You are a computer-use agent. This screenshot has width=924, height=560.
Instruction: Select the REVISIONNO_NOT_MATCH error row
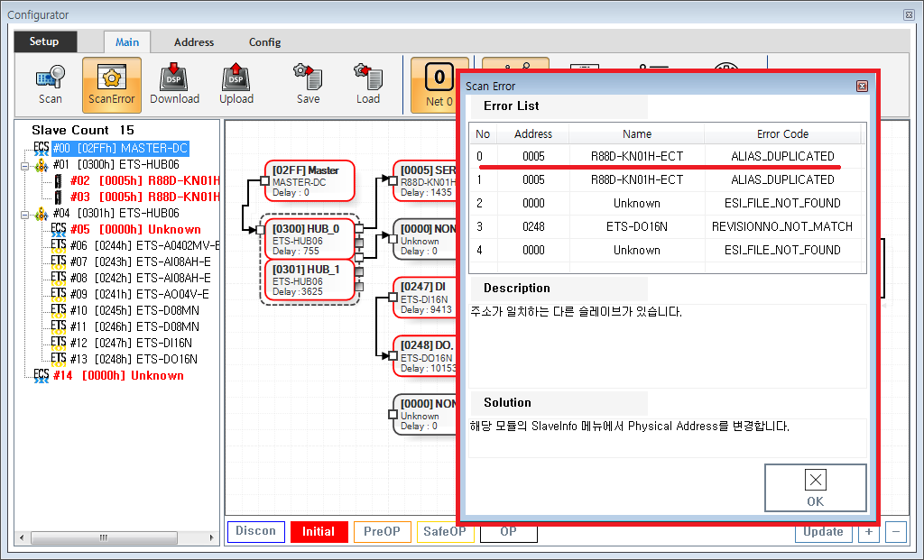coord(666,226)
